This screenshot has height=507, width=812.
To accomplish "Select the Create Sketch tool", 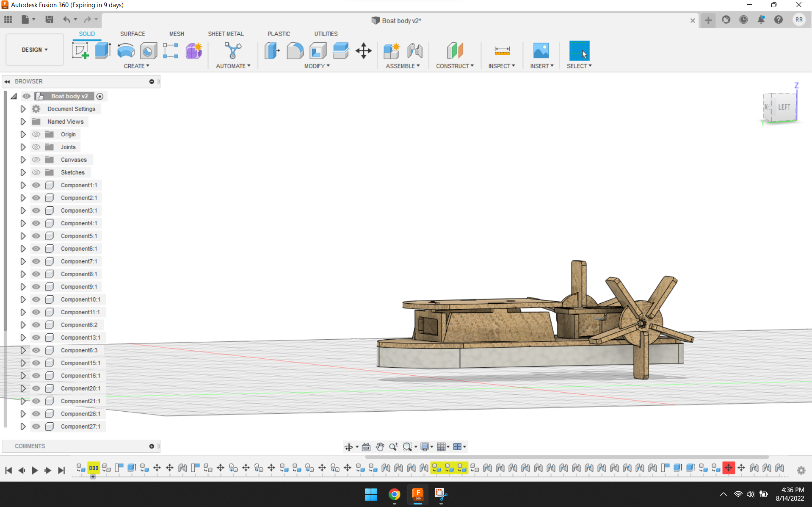I will (x=80, y=50).
